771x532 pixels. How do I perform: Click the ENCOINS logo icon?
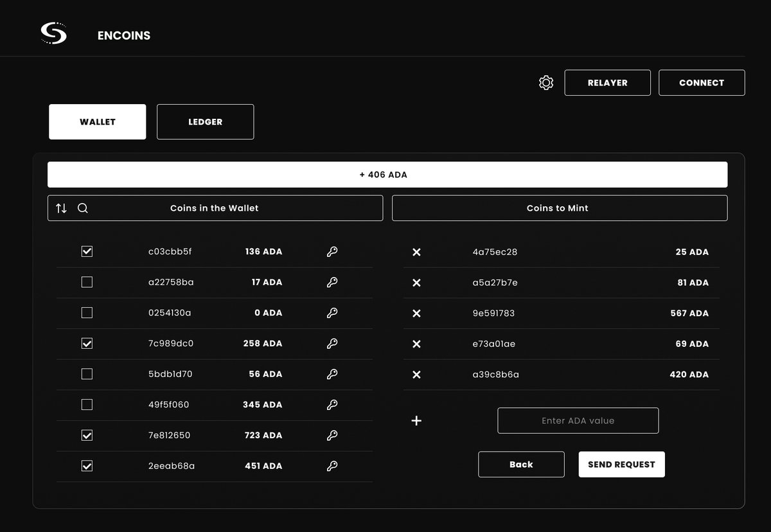54,33
